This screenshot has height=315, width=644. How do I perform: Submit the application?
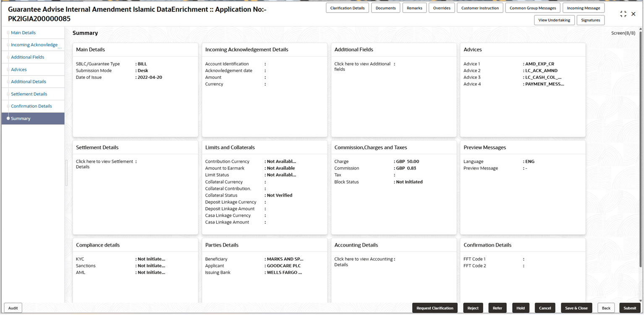[630, 308]
